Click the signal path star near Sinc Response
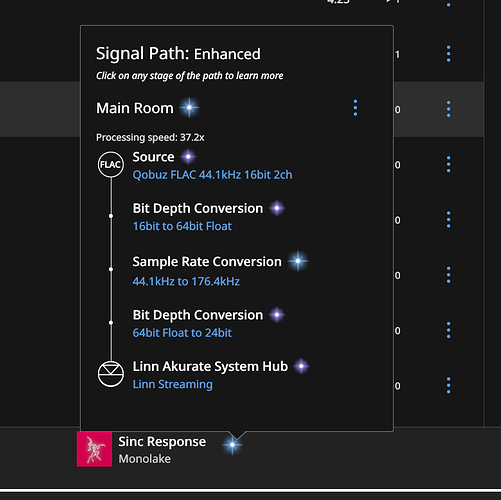Viewport: 501px width, 500px height. click(x=232, y=444)
